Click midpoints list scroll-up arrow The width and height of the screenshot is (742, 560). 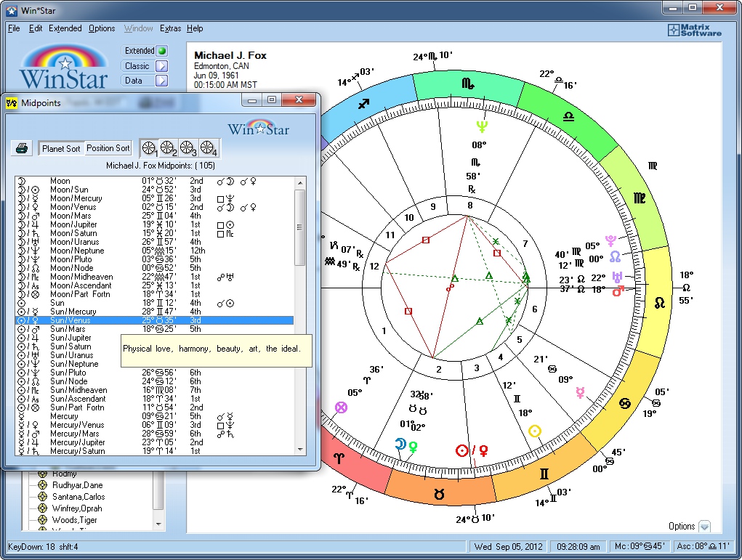point(300,182)
